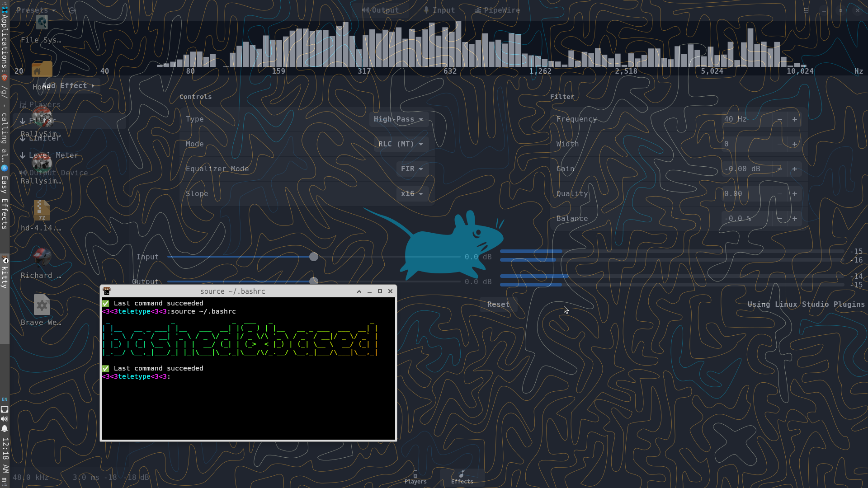Switch to the bottom Players tab
The width and height of the screenshot is (868, 488).
click(415, 478)
